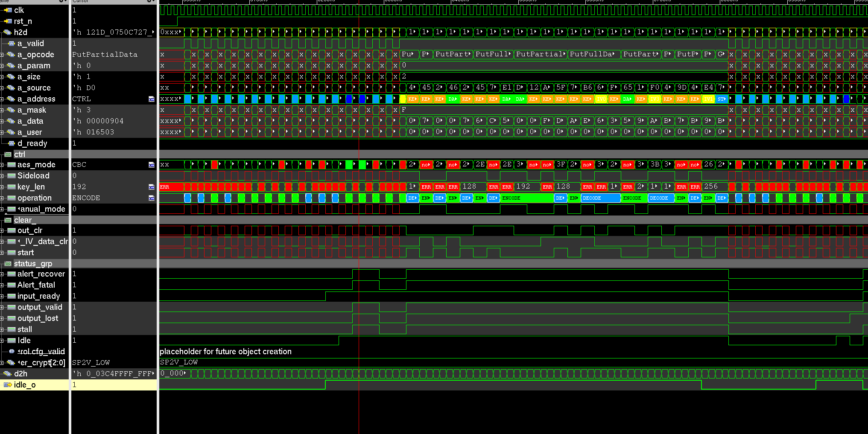Image resolution: width=868 pixels, height=434 pixels.
Task: Click the CBC aes_mode value
Action: pos(79,164)
